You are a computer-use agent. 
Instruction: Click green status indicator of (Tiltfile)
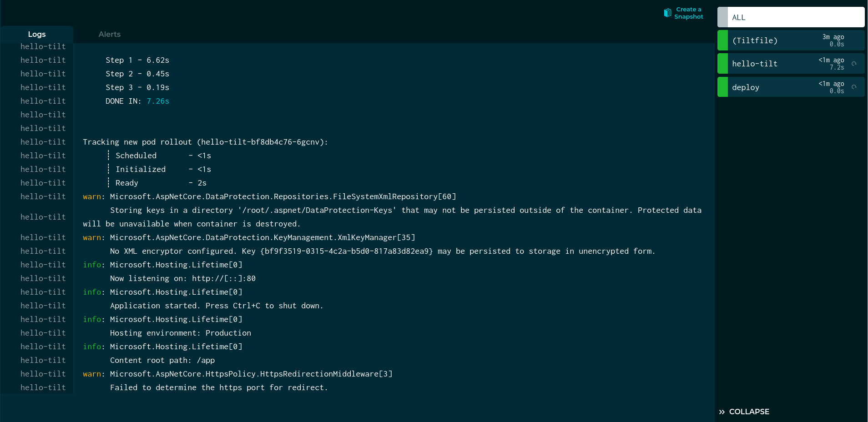(722, 40)
